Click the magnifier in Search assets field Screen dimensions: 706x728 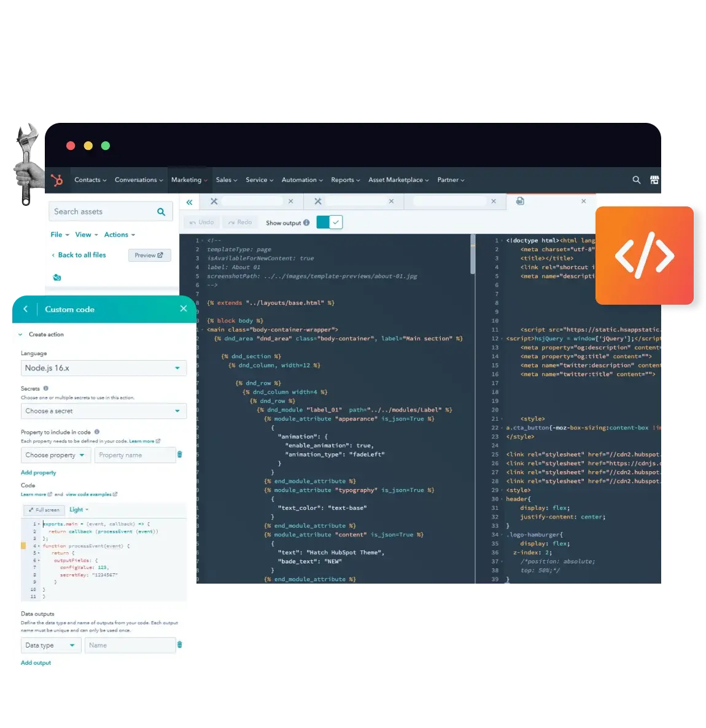tap(161, 212)
